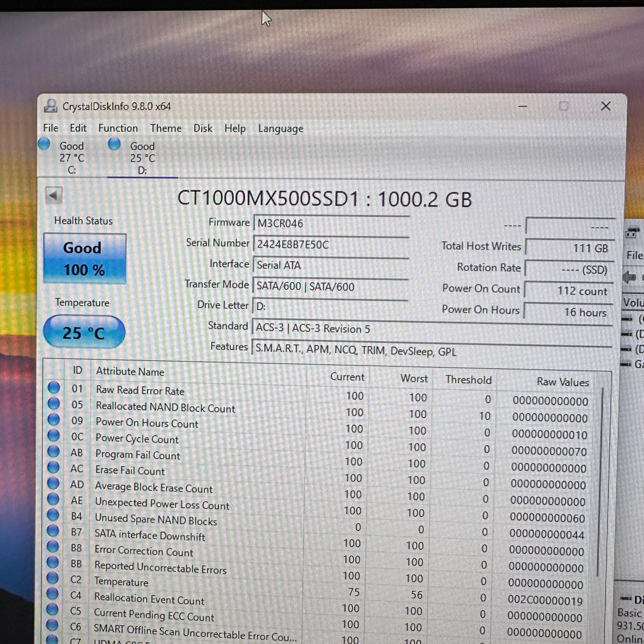Open the Disk menu
This screenshot has width=644, height=644.
pyautogui.click(x=203, y=128)
